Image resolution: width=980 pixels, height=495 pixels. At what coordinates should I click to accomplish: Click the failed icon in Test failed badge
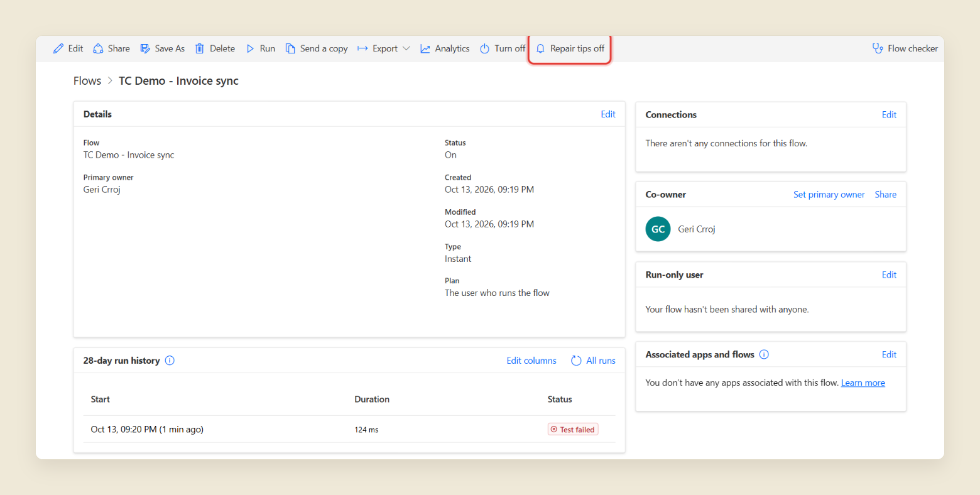pos(553,430)
